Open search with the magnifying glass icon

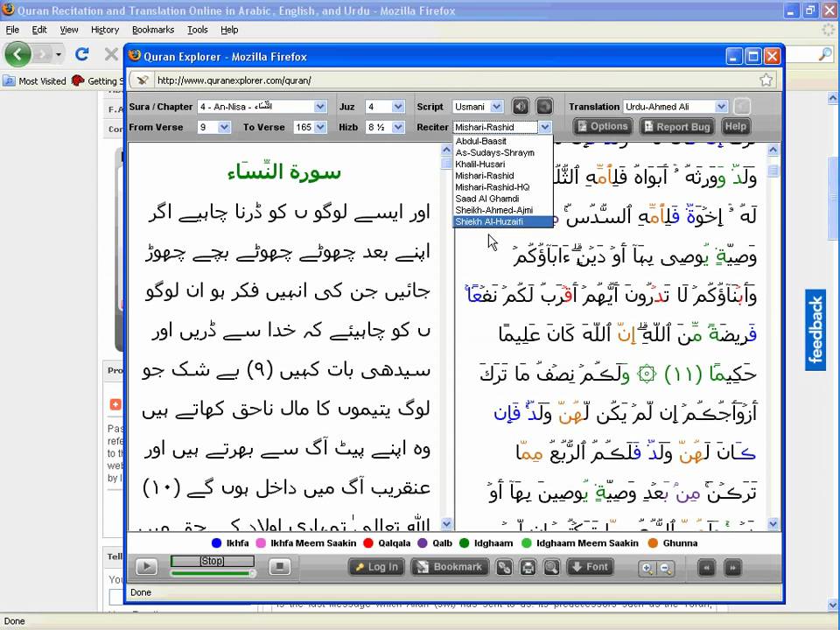(x=551, y=567)
